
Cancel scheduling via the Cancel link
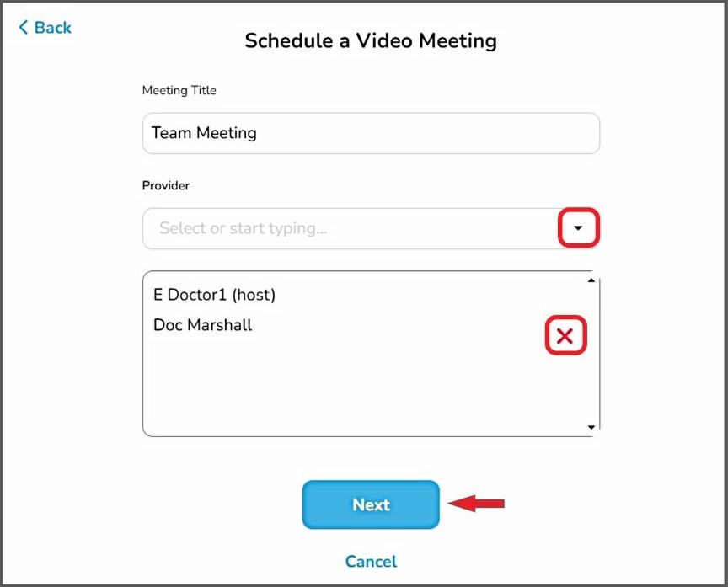(x=371, y=561)
